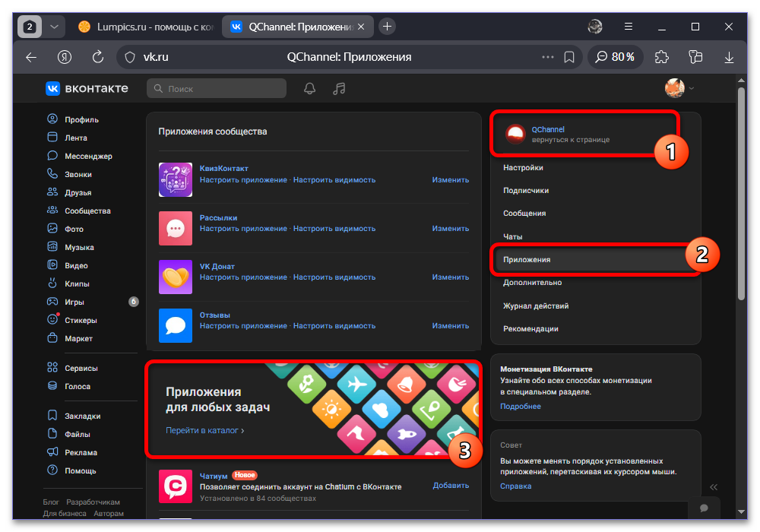Image resolution: width=760 pixels, height=532 pixels.
Task: Click the ВКонтакте logo
Action: pyautogui.click(x=87, y=88)
